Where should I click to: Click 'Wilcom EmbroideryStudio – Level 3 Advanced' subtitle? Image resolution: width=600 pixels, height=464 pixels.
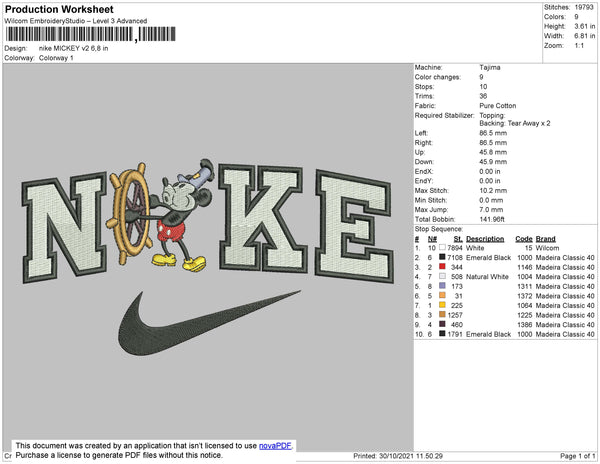(76, 21)
